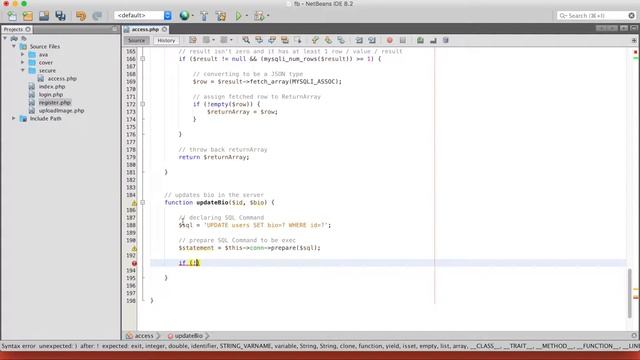This screenshot has height=360, width=640.
Task: Click the Last Edit icon beside History
Action: [x=193, y=40]
